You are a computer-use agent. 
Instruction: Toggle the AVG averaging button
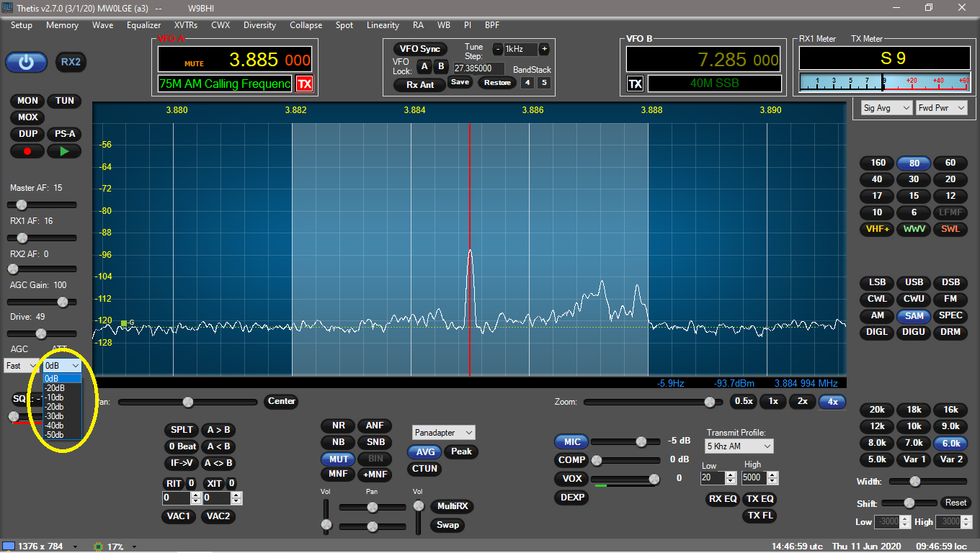[425, 451]
